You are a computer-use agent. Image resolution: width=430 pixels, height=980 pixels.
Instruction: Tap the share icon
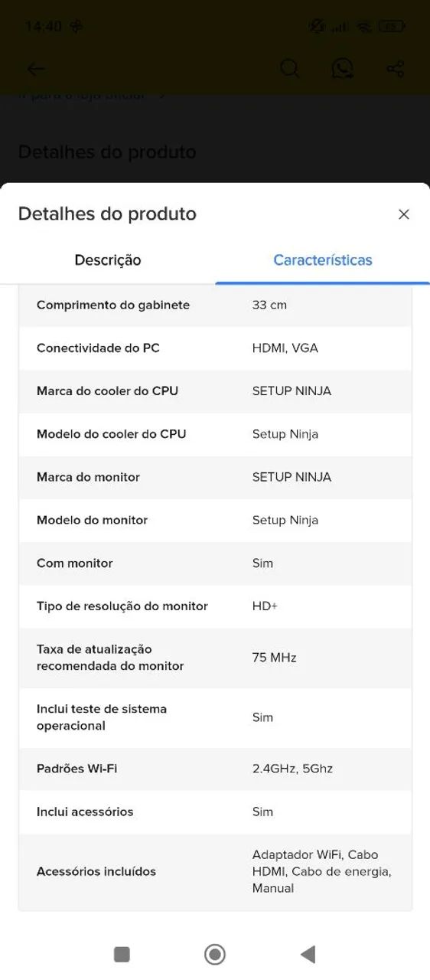tap(396, 69)
